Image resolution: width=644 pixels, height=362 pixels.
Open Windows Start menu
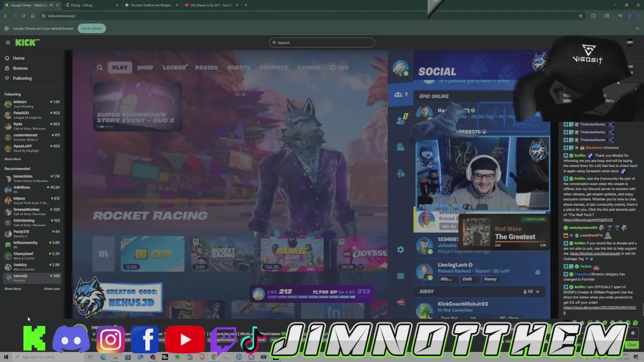click(x=7, y=357)
